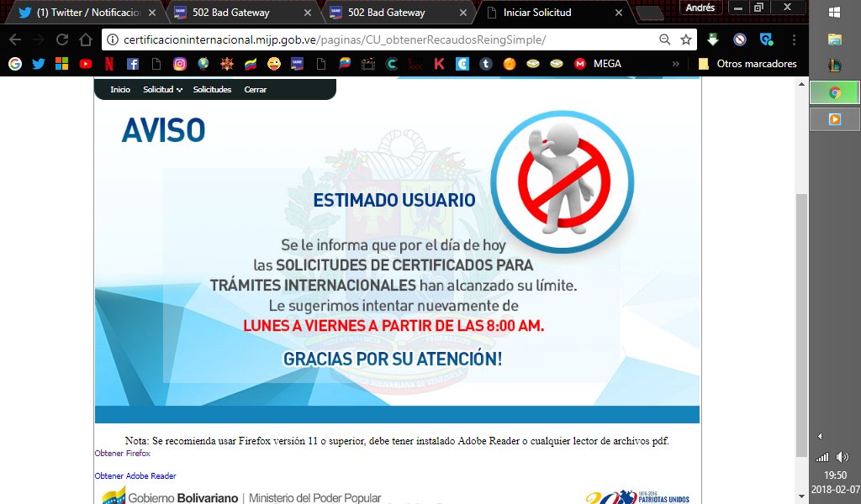Image resolution: width=861 pixels, height=504 pixels.
Task: Open the Instagram bookmark
Action: [180, 64]
